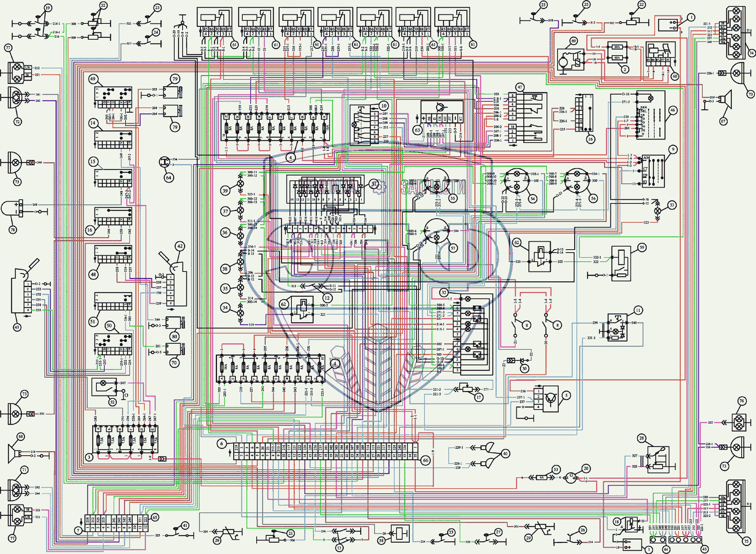Select the relay component numbered 59
This screenshot has height=554, width=756.
[x=621, y=263]
